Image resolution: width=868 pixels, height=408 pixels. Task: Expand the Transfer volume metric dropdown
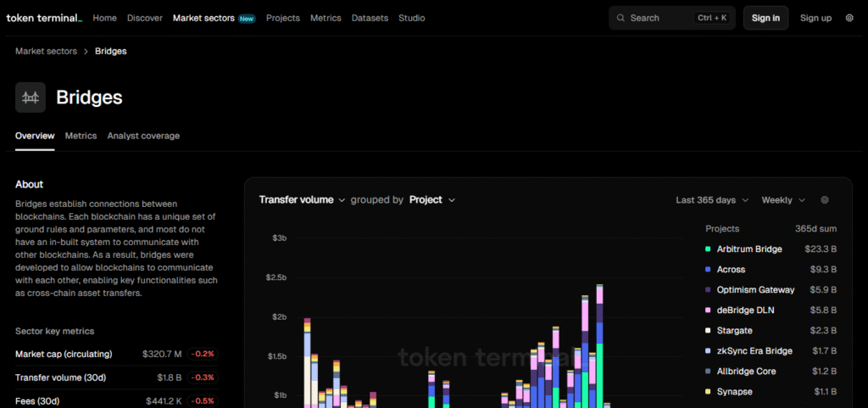(x=303, y=200)
